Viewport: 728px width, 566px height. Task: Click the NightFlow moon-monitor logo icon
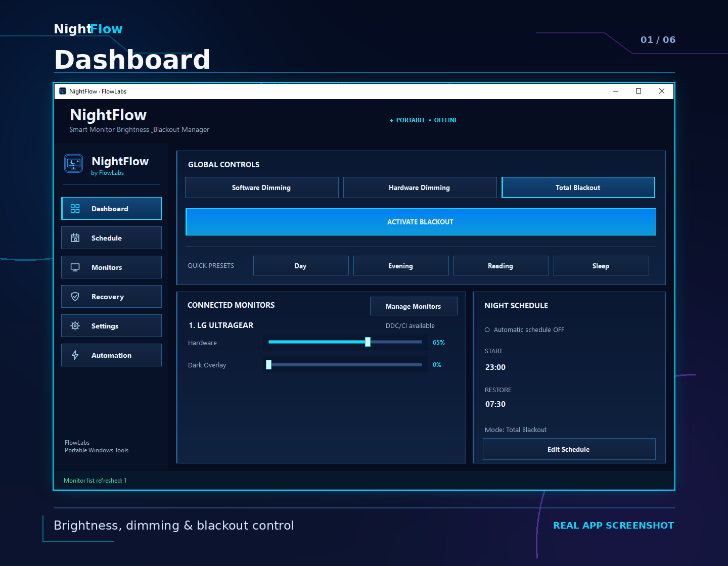click(x=74, y=164)
